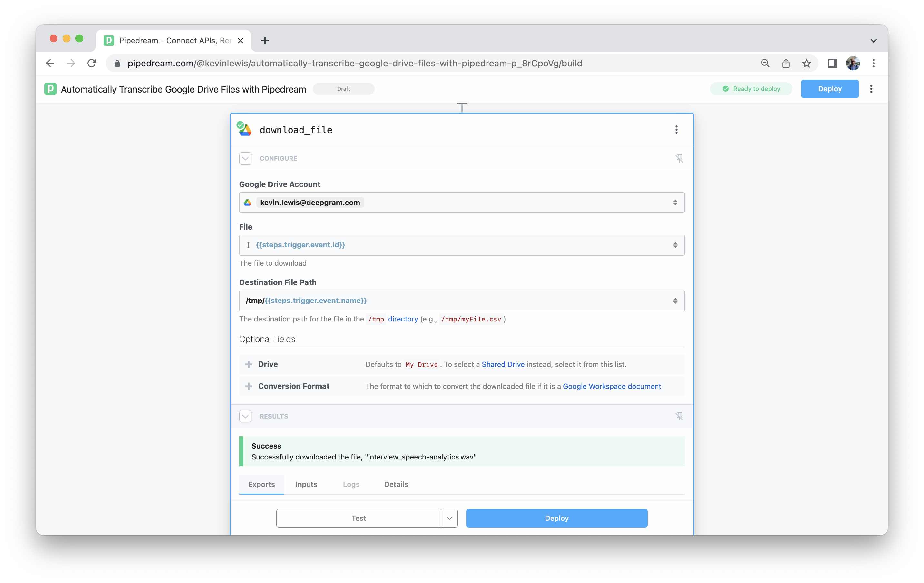The height and width of the screenshot is (583, 924).
Task: Click the Pipedream logo in header
Action: pyautogui.click(x=51, y=89)
